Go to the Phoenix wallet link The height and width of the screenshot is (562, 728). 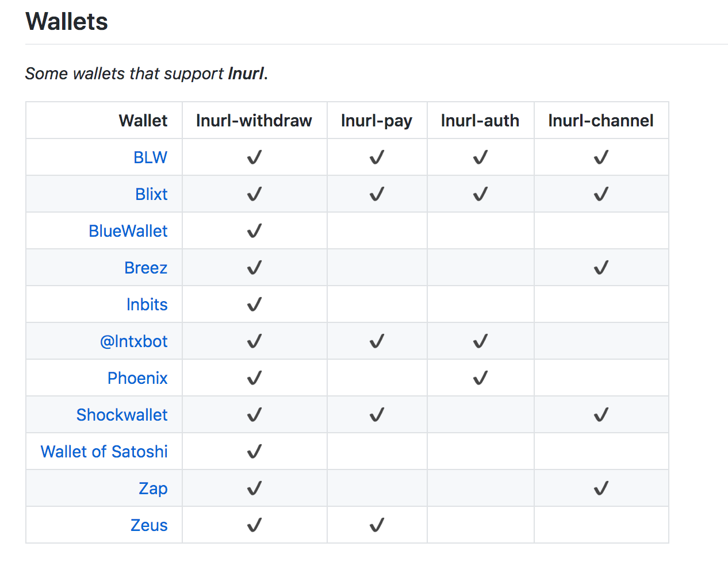pyautogui.click(x=137, y=378)
